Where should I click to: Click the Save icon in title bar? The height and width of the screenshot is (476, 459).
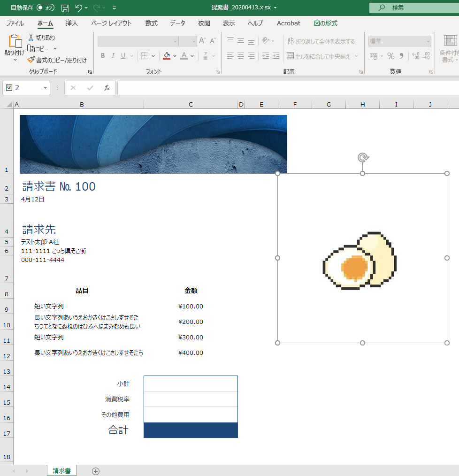[x=65, y=8]
